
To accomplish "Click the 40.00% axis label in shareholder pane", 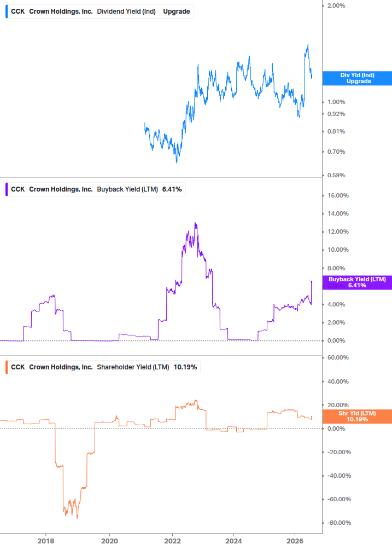I will [338, 381].
